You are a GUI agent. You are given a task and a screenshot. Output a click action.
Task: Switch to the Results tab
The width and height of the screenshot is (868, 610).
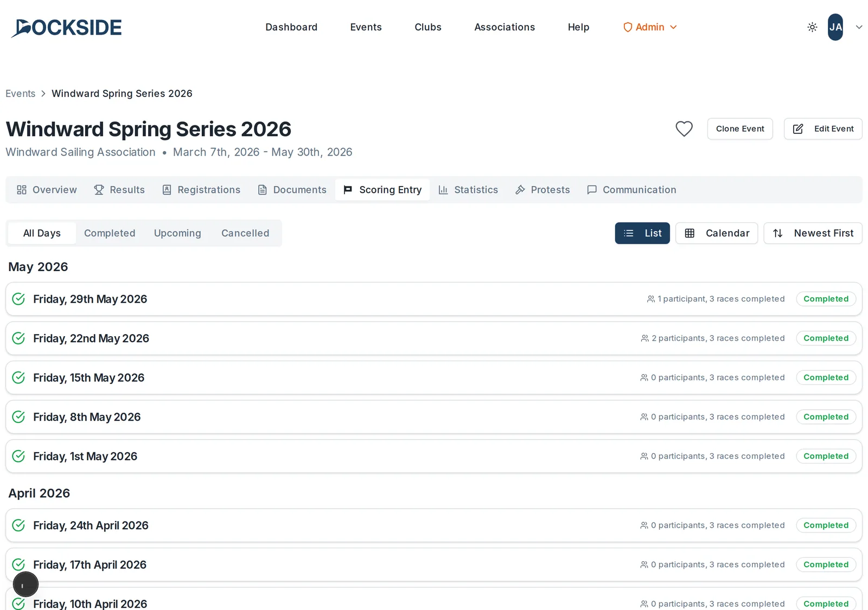click(x=119, y=190)
